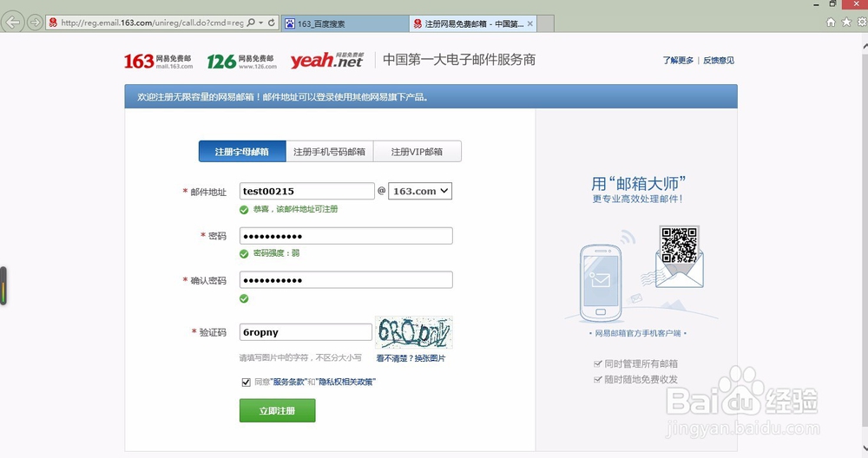Screen dimensions: 868x458
Task: Click the 验证码 input field
Action: [306, 332]
